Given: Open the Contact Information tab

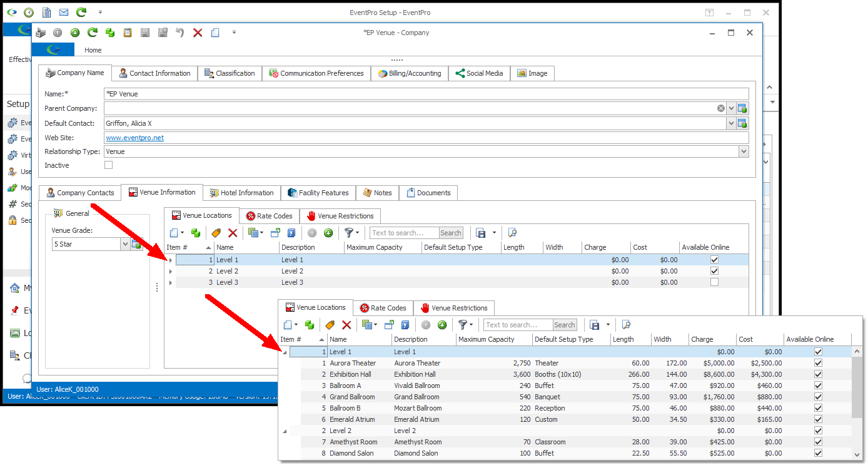Looking at the screenshot, I should (x=154, y=73).
